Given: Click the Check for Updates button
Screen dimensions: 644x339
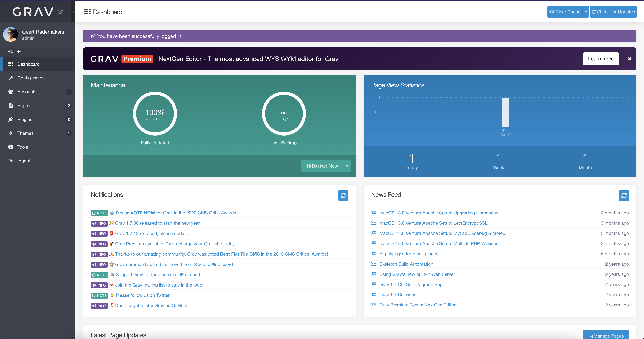Looking at the screenshot, I should tap(613, 12).
